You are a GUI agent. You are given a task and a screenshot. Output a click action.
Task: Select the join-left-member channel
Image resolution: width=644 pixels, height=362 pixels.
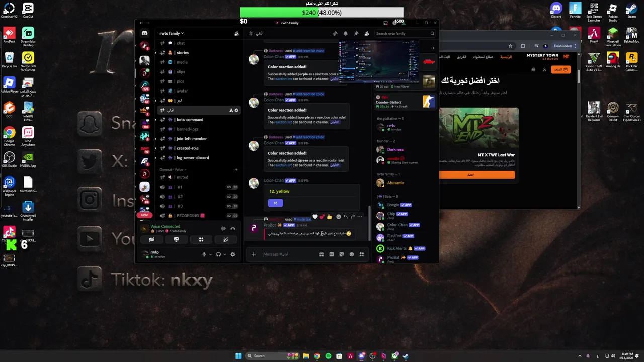coord(198,139)
